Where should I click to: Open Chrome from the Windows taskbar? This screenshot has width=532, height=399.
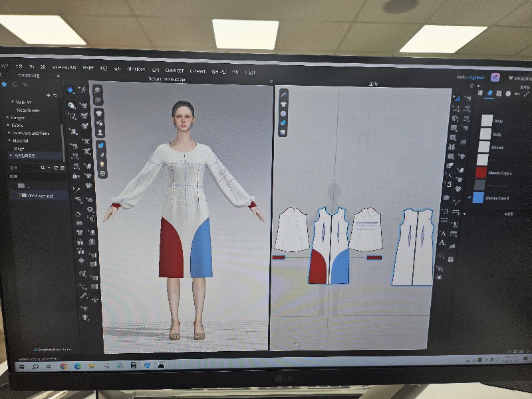pos(63,366)
